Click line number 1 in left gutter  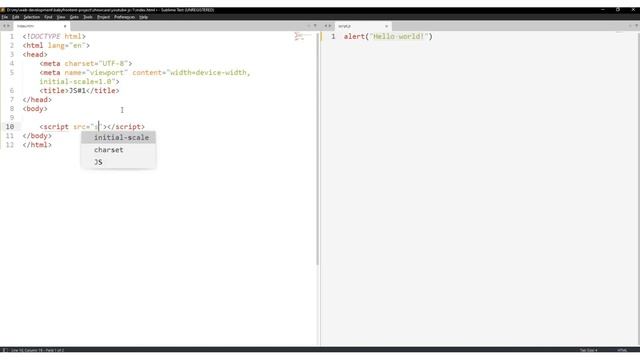click(12, 36)
